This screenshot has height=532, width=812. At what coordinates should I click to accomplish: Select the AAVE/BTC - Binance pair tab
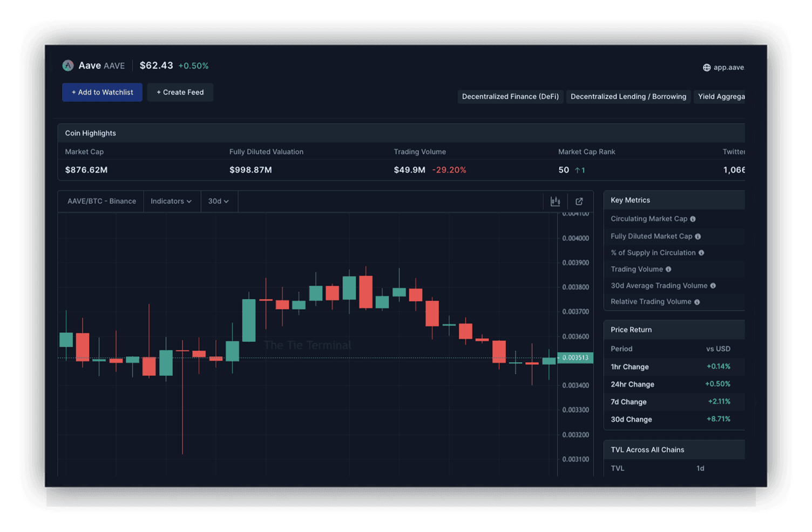point(101,201)
